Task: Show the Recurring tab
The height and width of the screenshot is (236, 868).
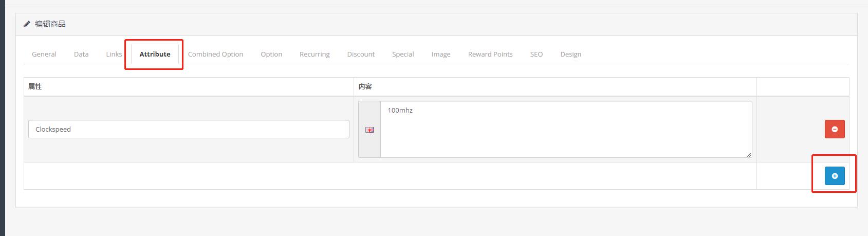Action: click(x=315, y=54)
